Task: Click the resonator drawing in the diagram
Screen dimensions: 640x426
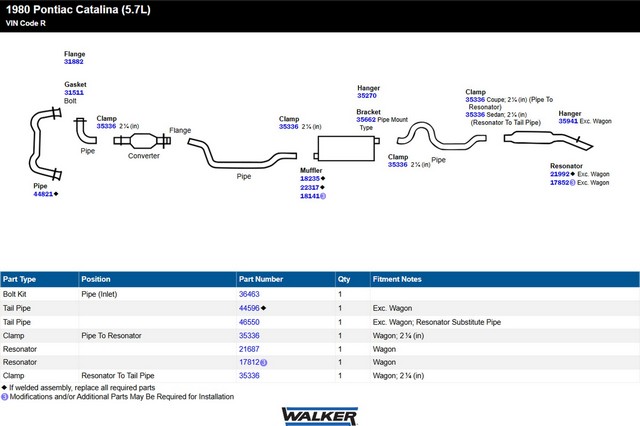Action: click(x=548, y=140)
